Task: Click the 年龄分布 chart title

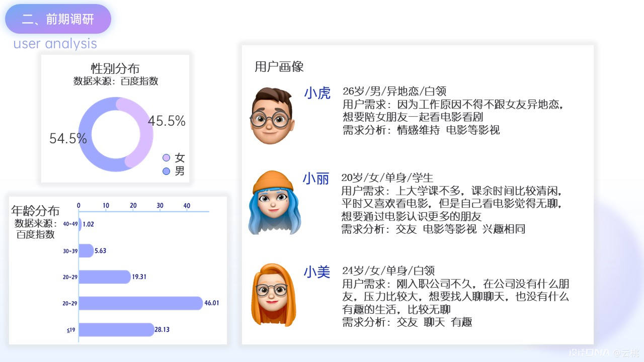Action: coord(35,211)
